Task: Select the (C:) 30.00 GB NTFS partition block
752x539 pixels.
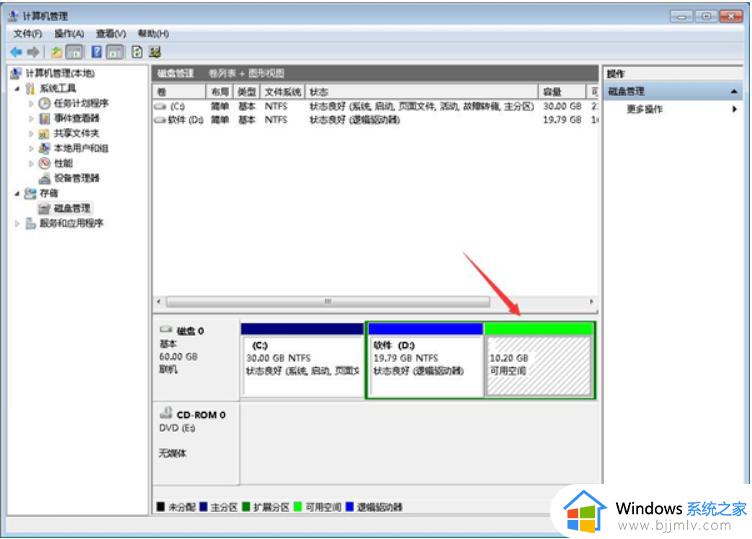Action: [302, 360]
